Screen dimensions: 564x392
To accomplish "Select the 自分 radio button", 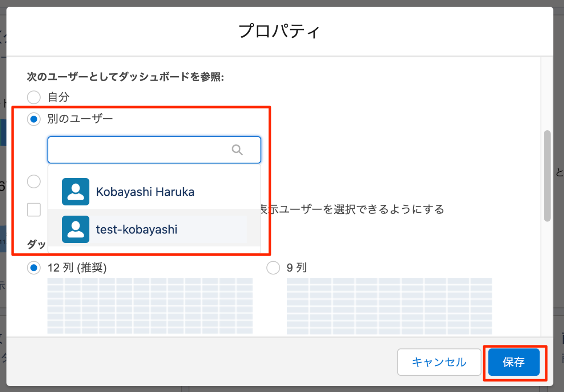I will pyautogui.click(x=33, y=97).
